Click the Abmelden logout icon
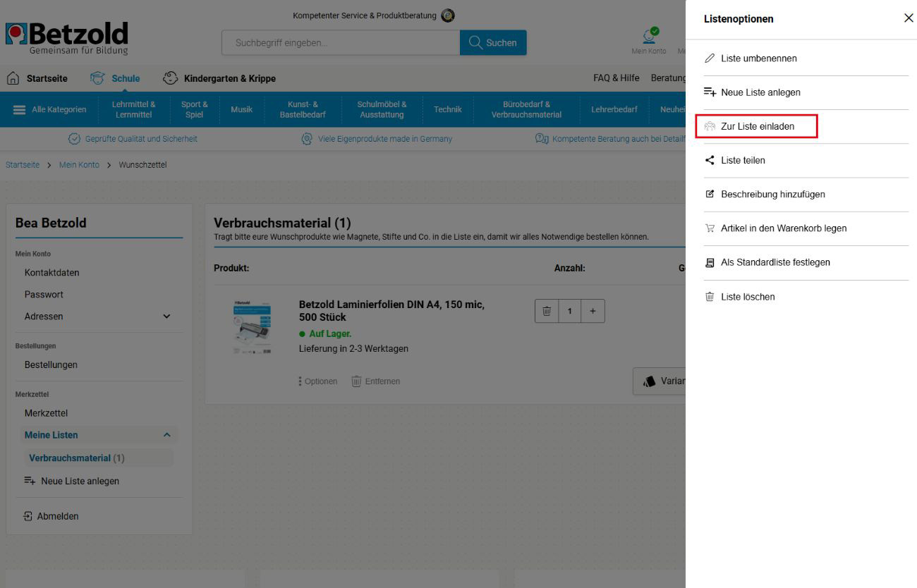917x588 pixels. (x=28, y=516)
